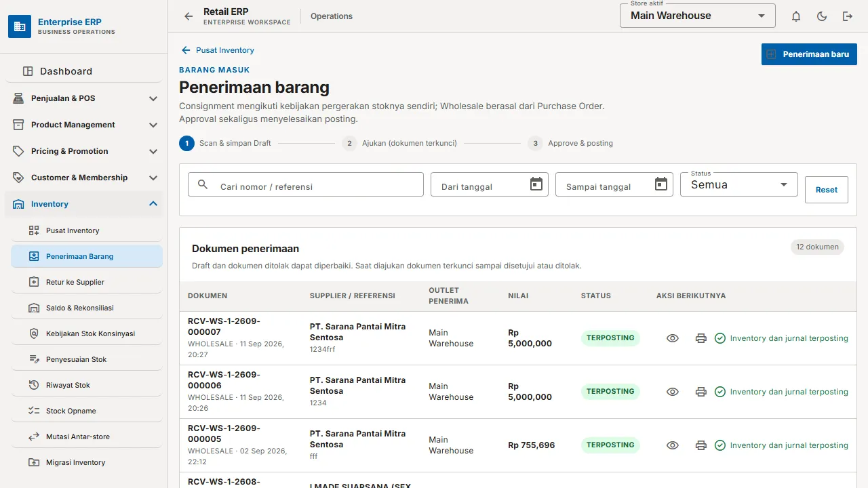Toggle dark mode moon icon
868x488 pixels.
coord(822,16)
